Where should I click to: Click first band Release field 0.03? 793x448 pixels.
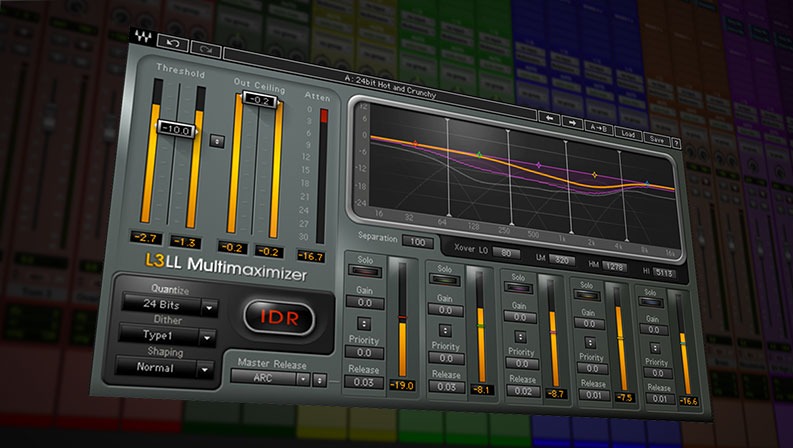click(x=363, y=382)
